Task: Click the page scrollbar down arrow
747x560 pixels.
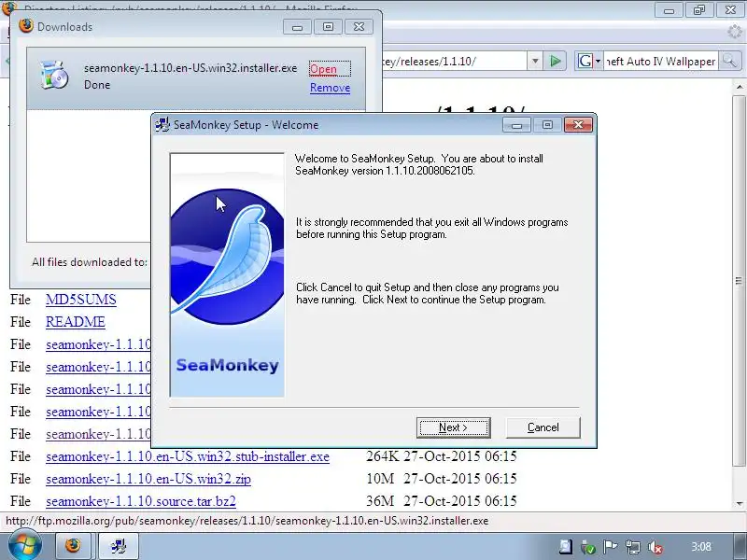Action: [739, 503]
